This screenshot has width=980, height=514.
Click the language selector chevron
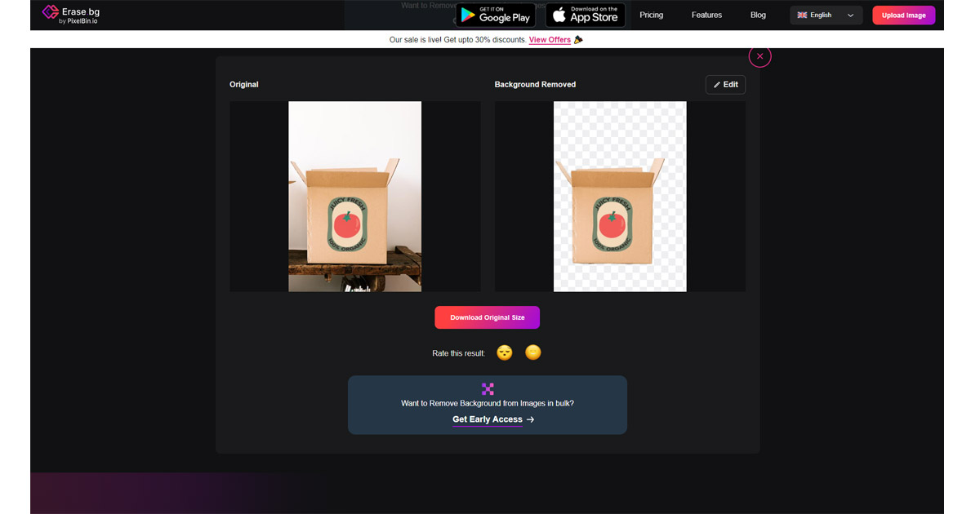click(x=850, y=16)
